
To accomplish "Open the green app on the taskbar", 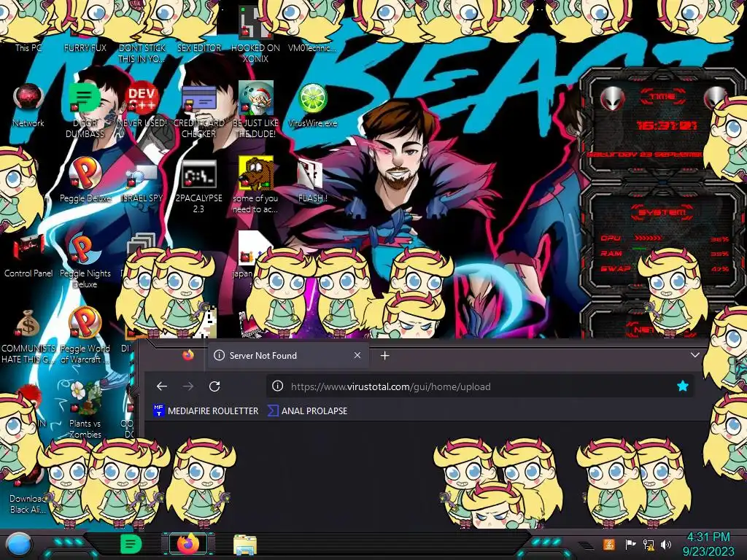I will [131, 544].
